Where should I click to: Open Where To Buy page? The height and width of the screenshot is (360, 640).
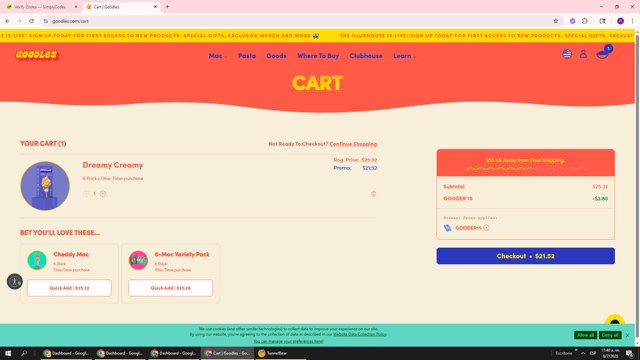point(318,56)
